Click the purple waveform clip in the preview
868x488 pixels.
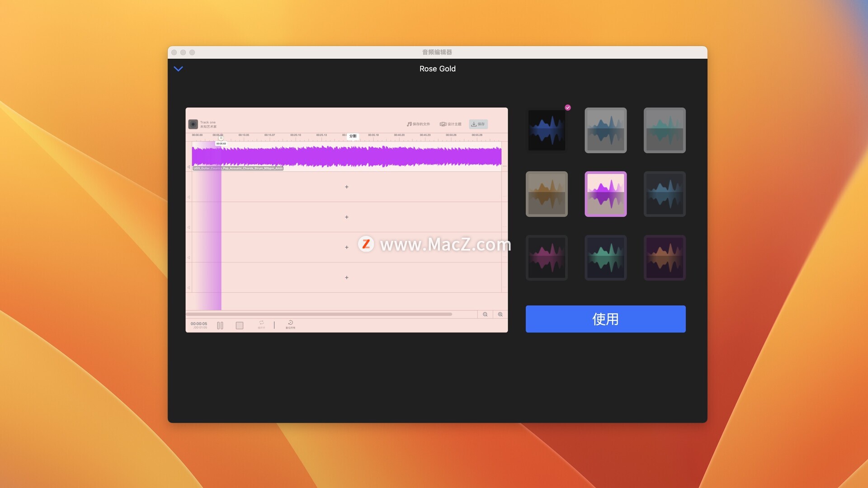[347, 156]
